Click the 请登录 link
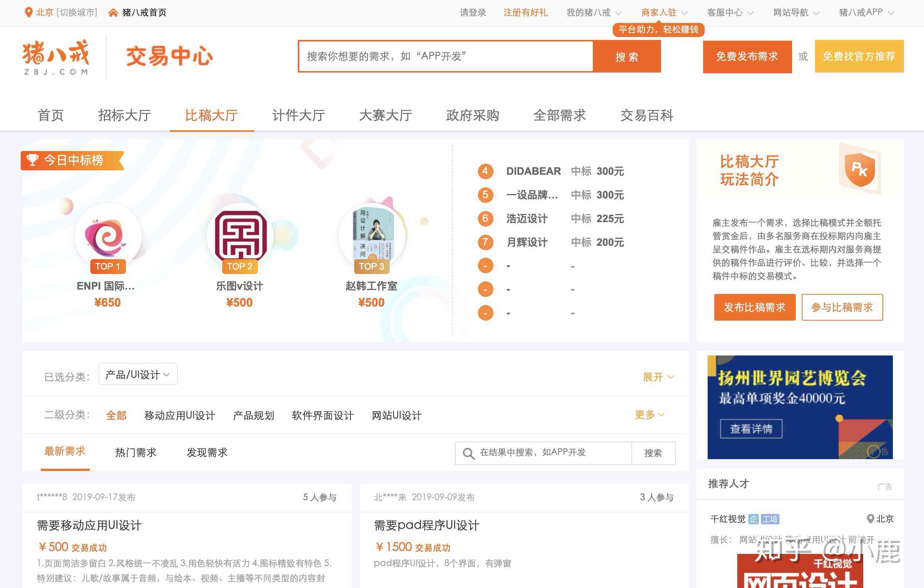The width and height of the screenshot is (924, 588). click(x=473, y=13)
